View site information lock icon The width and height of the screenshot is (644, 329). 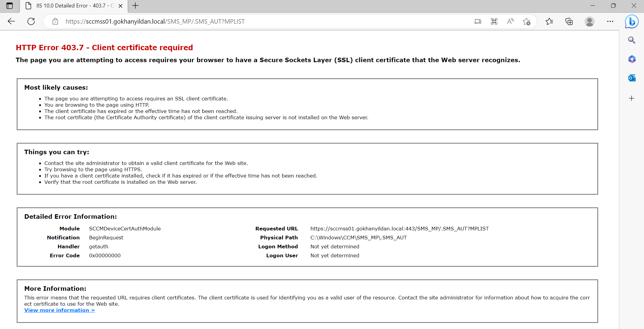55,21
